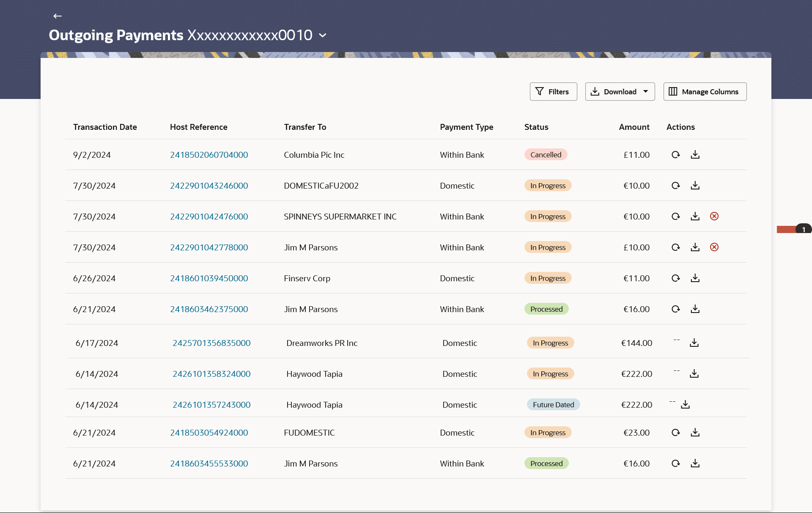Cancel the £10.00 Jim M Parsons payment
The height and width of the screenshot is (513, 812).
tap(714, 247)
